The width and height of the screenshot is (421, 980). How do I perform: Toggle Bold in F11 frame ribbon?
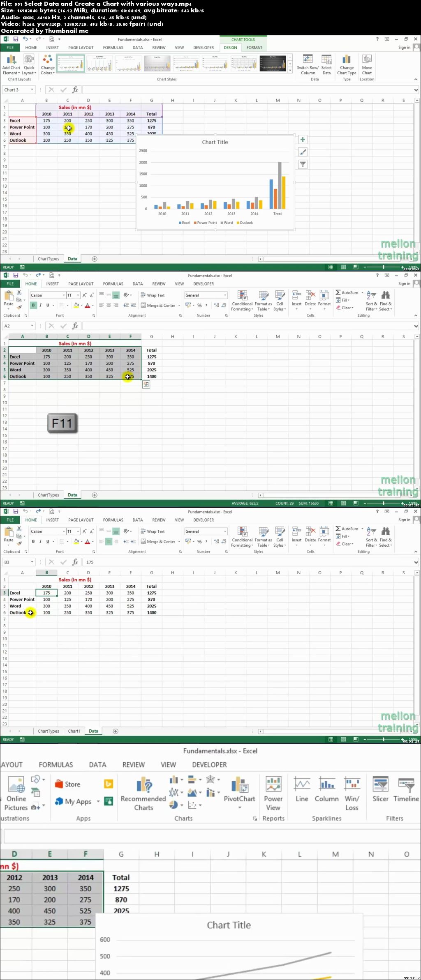[33, 305]
